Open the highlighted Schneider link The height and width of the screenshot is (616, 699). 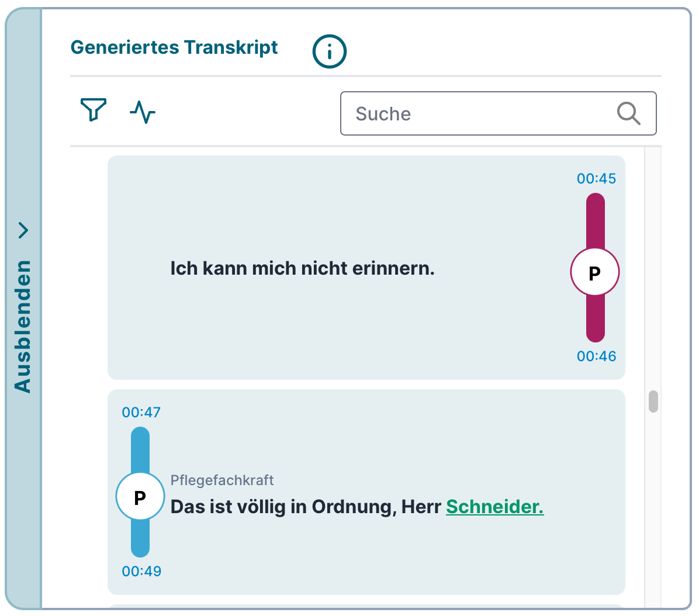coord(494,507)
